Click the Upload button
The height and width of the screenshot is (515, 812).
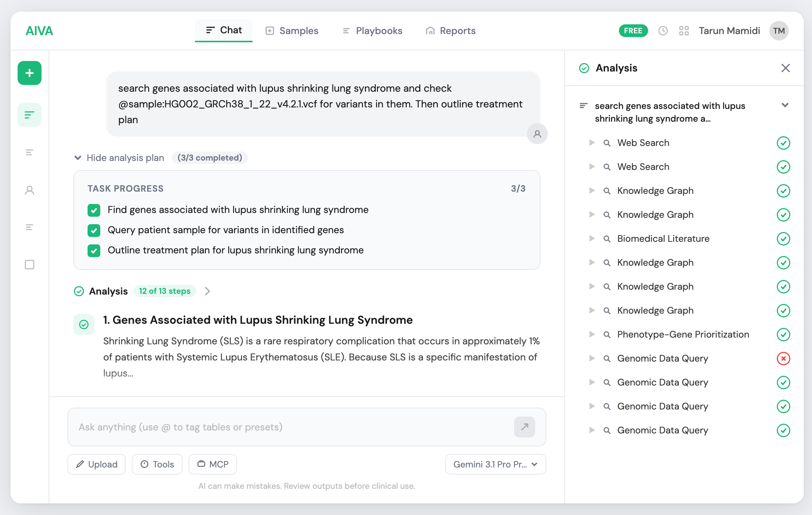(x=97, y=464)
